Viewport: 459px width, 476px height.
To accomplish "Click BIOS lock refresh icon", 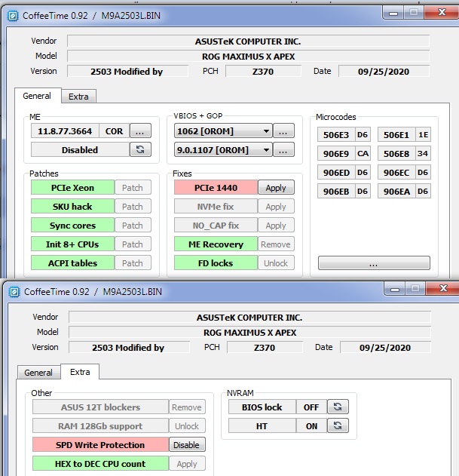I will [x=338, y=407].
